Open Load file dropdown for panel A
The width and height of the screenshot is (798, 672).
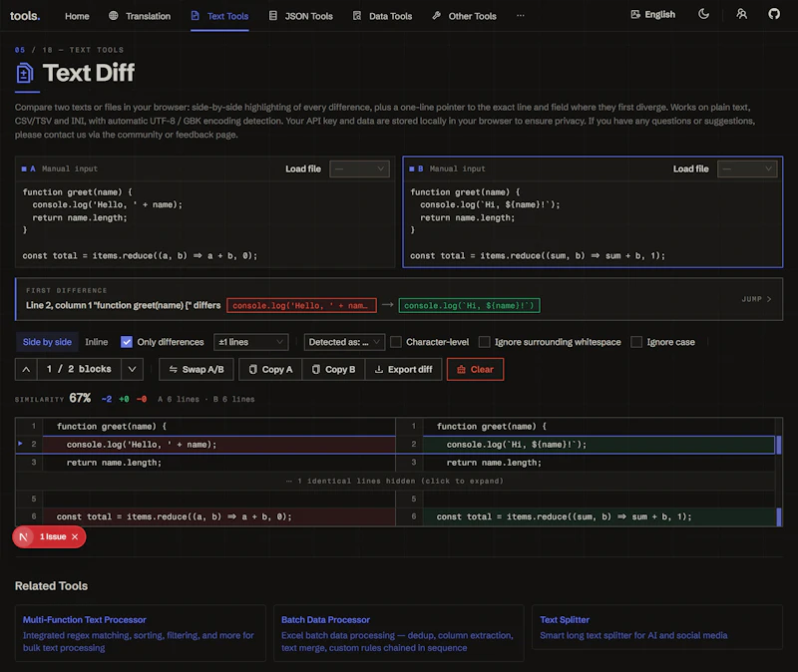click(359, 168)
